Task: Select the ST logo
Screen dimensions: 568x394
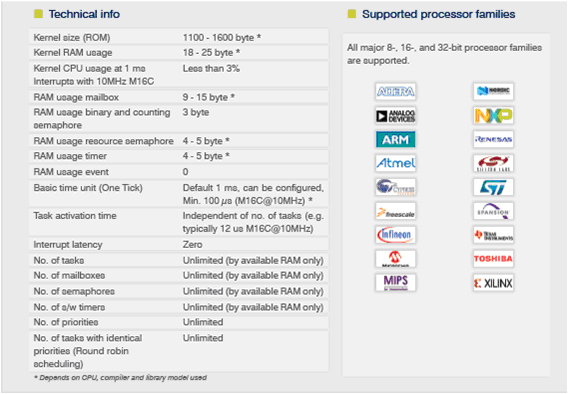Action: (493, 187)
